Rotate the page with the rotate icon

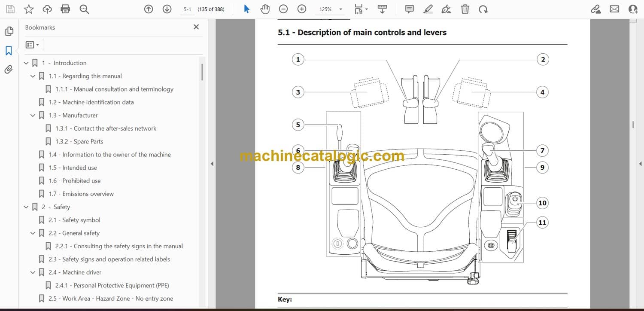(483, 9)
